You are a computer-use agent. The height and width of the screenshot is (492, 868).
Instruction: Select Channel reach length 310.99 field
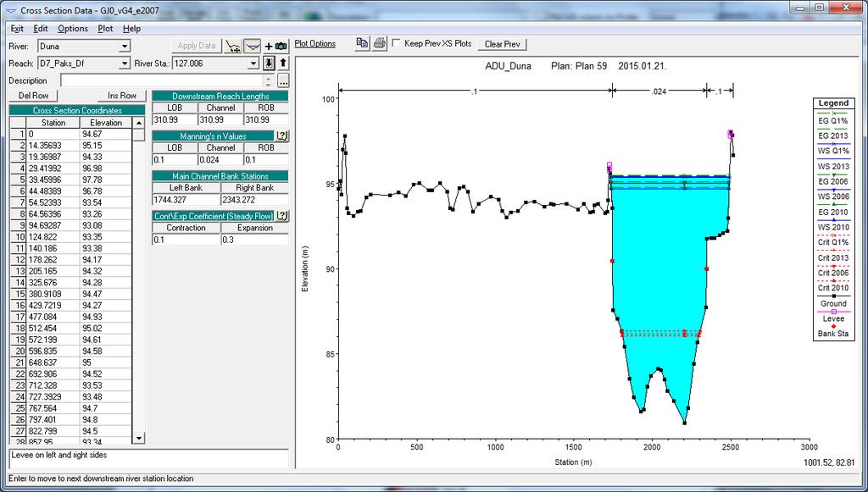220,119
